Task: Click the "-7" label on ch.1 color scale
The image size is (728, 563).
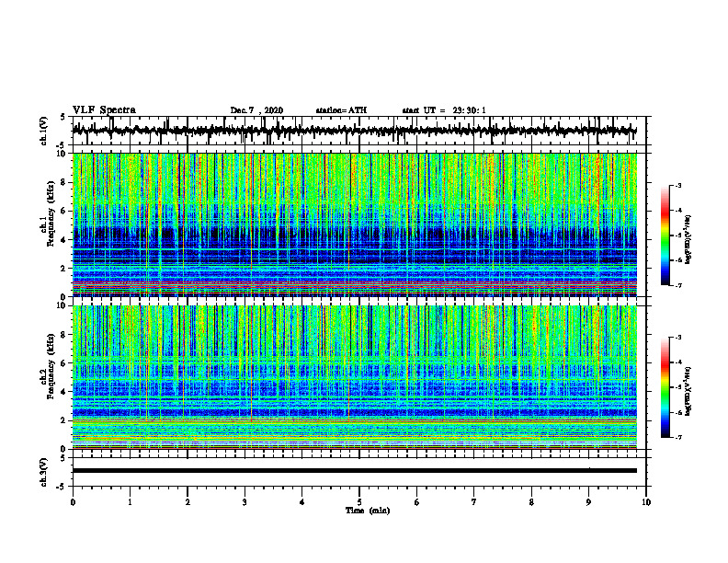Action: point(678,285)
